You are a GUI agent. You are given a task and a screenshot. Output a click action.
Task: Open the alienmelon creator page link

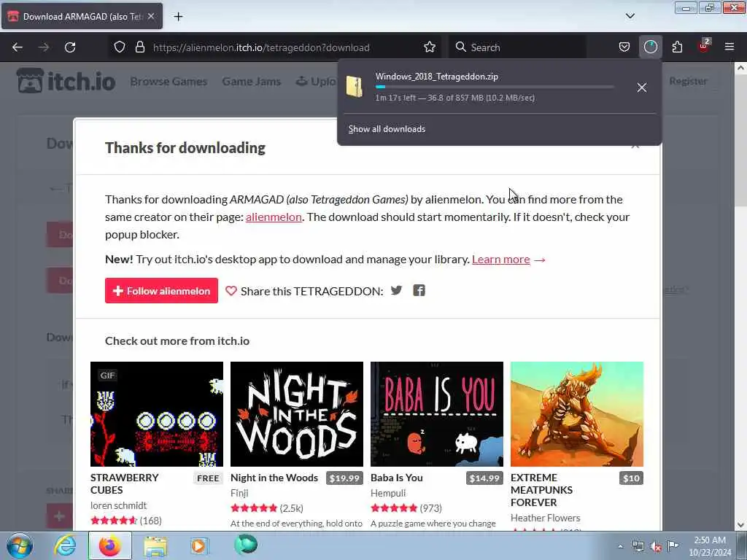tap(274, 217)
